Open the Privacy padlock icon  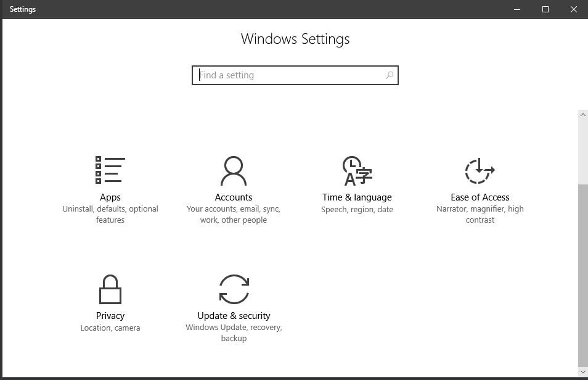110,289
